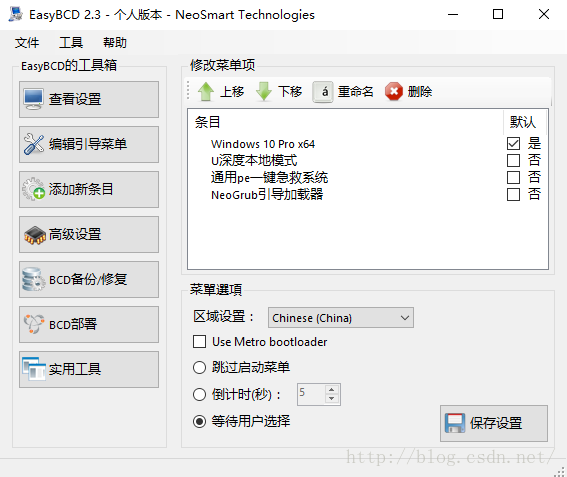
Task: Click the 上移 text label
Action: 232,91
